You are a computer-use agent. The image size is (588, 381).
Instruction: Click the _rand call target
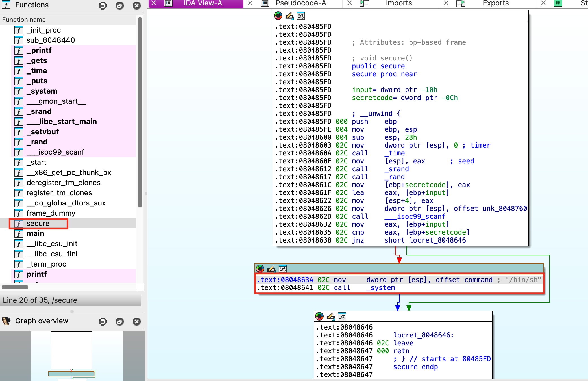pyautogui.click(x=395, y=177)
